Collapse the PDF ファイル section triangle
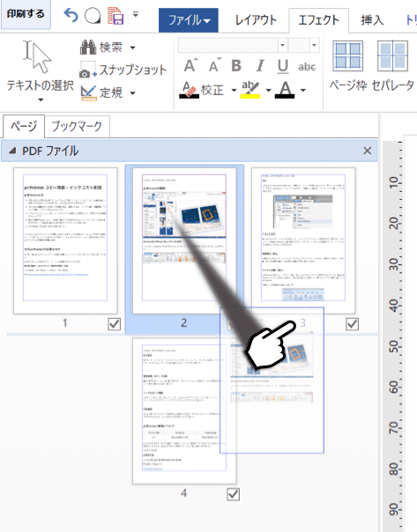 tap(12, 151)
